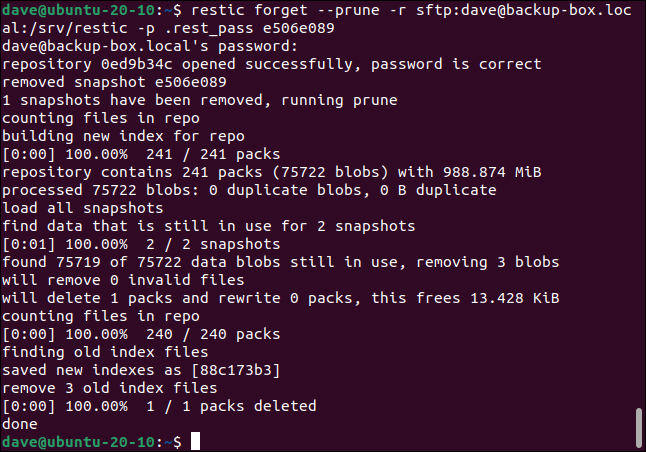Click the word "restic" in the command line

[x=216, y=10]
